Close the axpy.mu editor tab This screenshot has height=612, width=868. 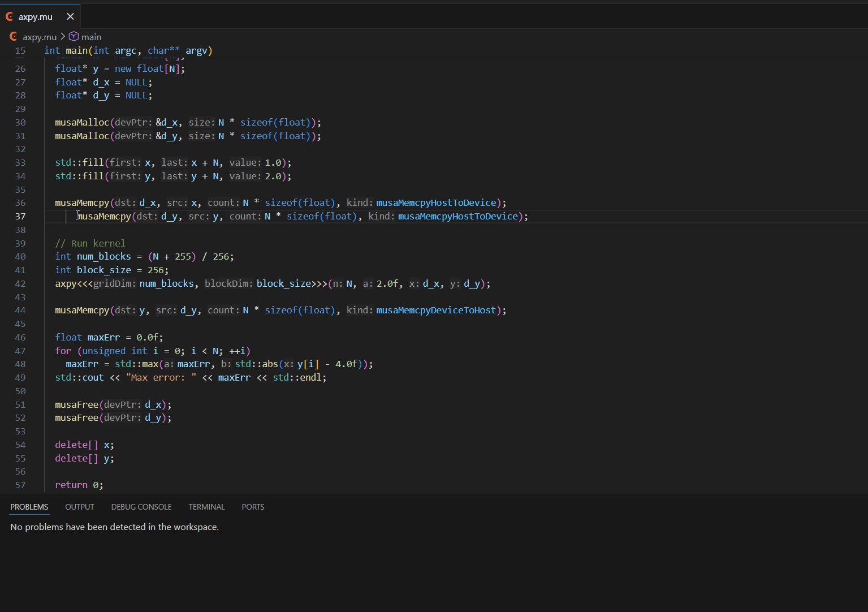(70, 16)
